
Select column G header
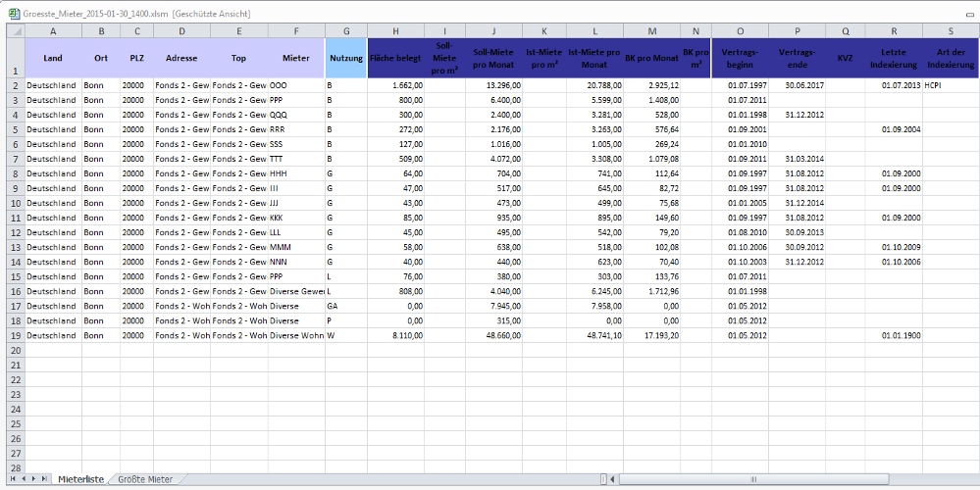346,31
